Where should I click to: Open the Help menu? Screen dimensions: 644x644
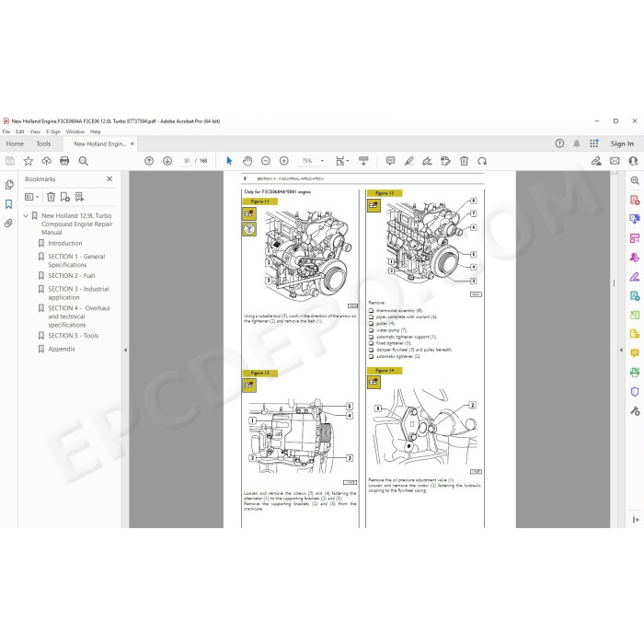pos(96,132)
